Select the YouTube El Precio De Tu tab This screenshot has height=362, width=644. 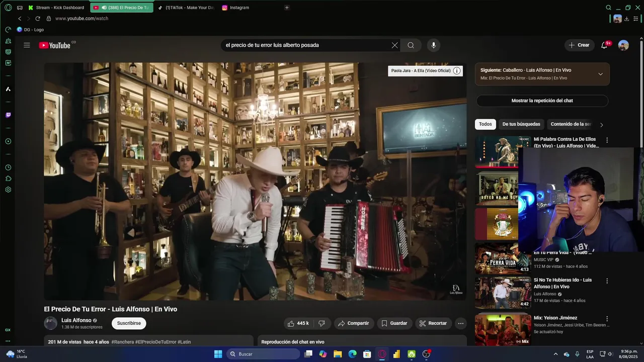[122, 8]
